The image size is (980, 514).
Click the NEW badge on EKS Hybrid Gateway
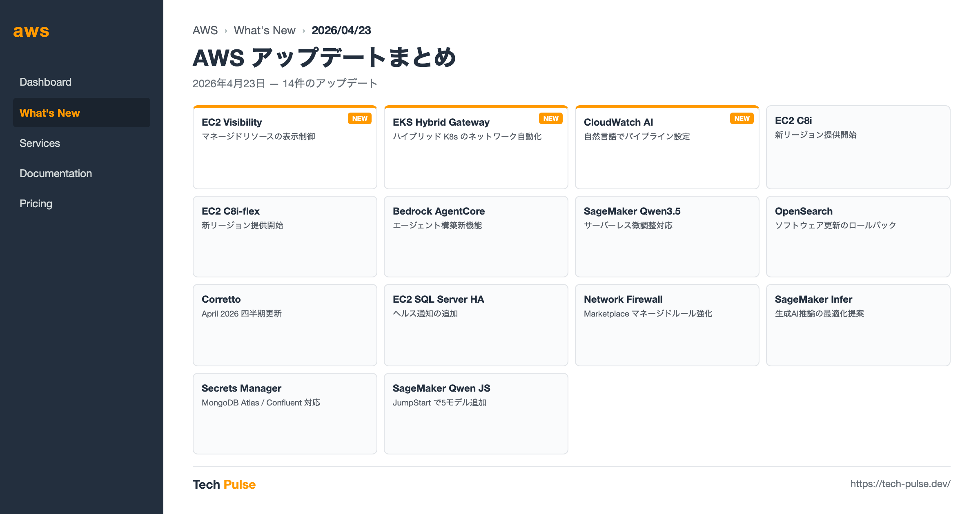[551, 118]
